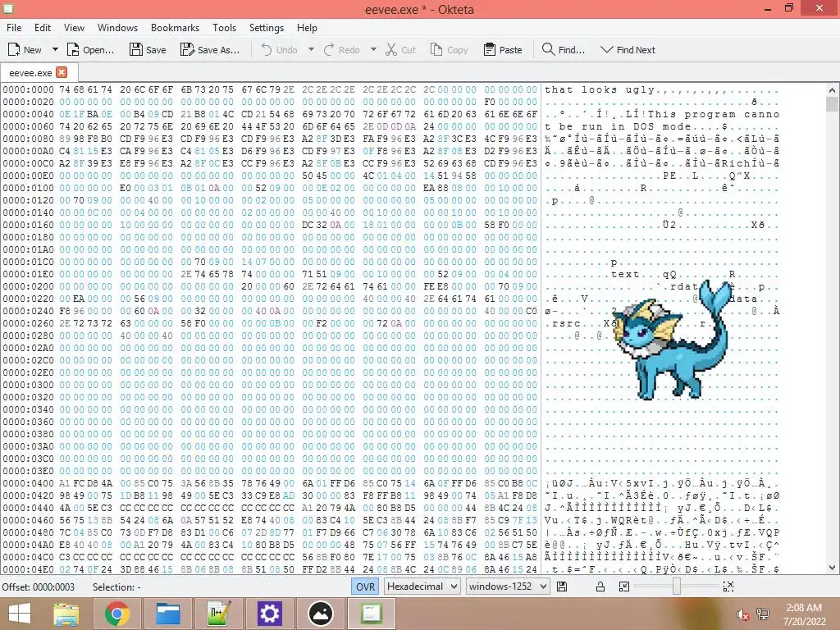Toggle the read-only lock icon

pos(600,587)
